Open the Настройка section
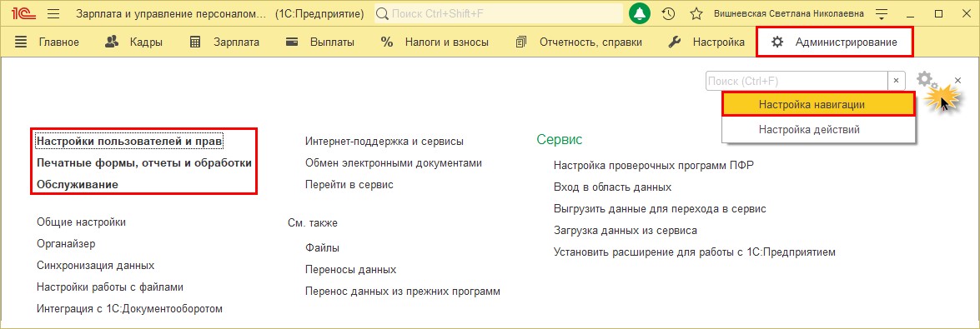This screenshot has height=329, width=980. 719,42
